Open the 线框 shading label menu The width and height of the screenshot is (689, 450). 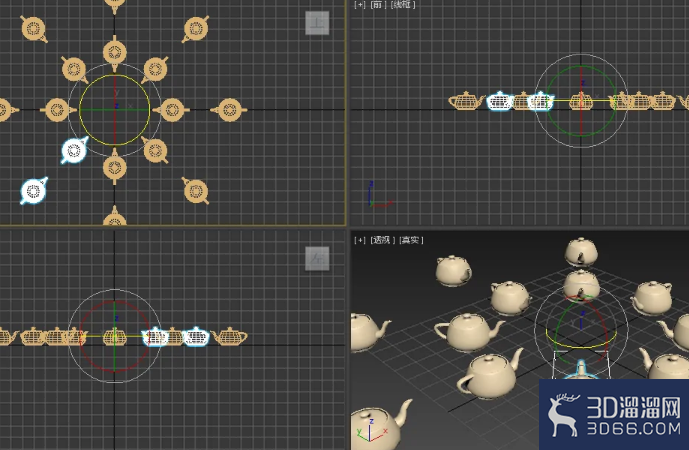403,4
